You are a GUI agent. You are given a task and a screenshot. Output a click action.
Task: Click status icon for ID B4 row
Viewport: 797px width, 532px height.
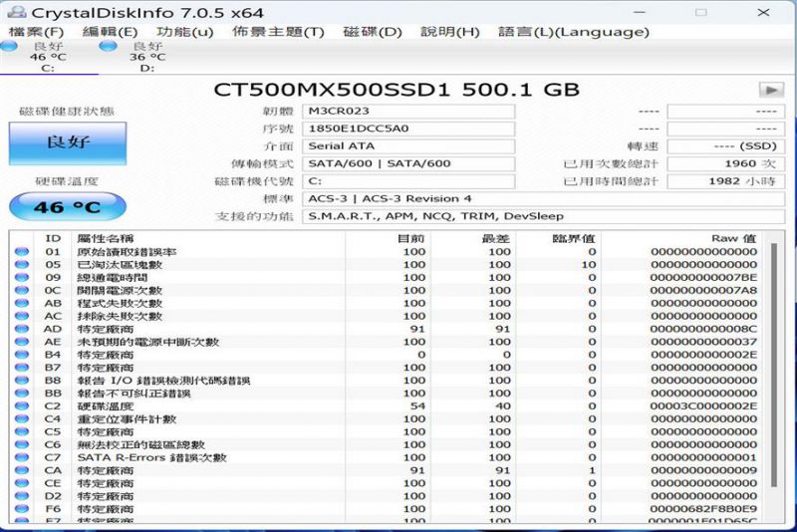click(22, 355)
